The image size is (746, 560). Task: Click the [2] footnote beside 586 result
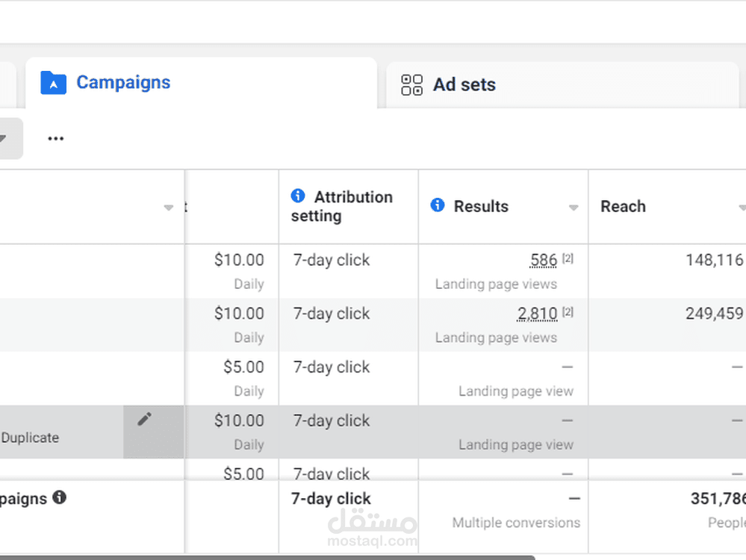[568, 259]
